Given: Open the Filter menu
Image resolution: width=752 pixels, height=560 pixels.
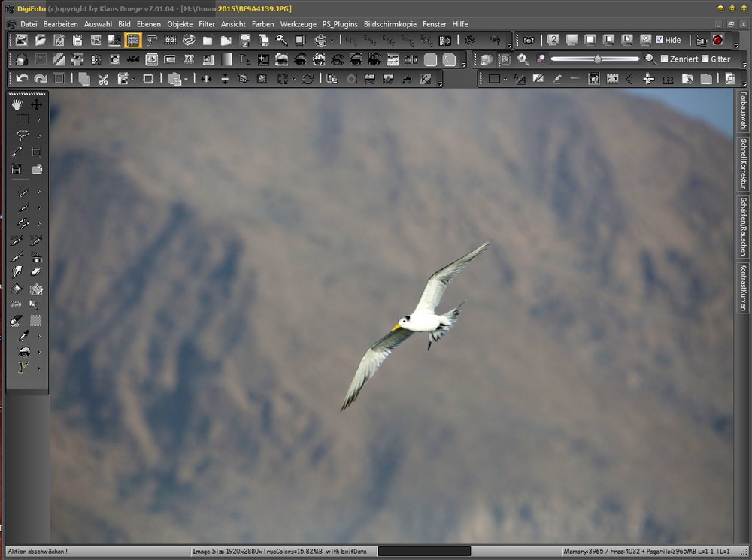Looking at the screenshot, I should [x=207, y=24].
